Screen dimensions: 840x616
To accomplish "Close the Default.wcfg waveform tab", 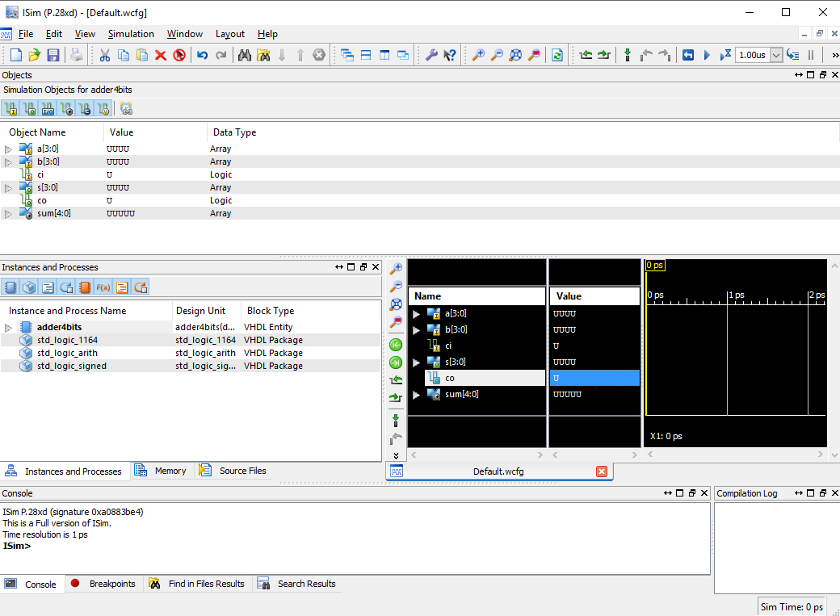I will pos(602,471).
